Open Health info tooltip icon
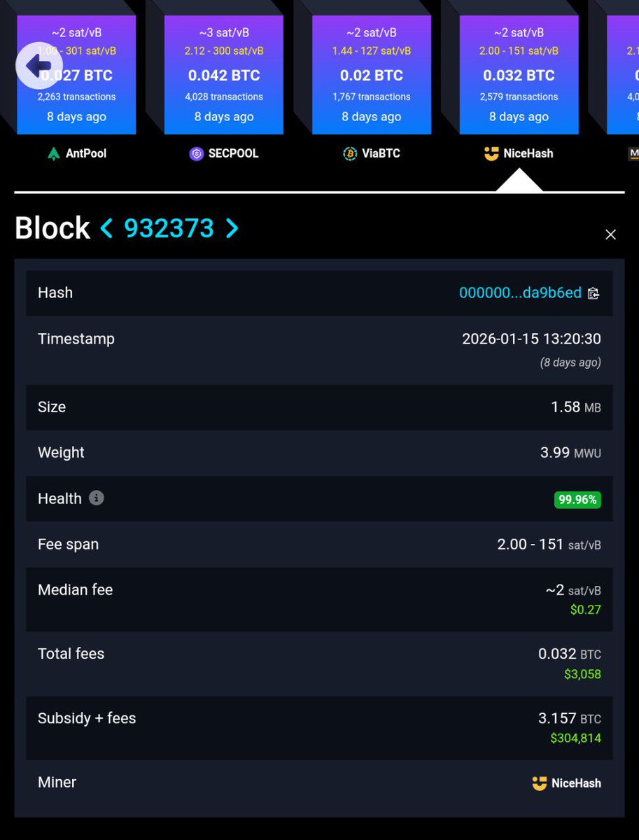Viewport: 639px width, 840px height. coord(97,498)
